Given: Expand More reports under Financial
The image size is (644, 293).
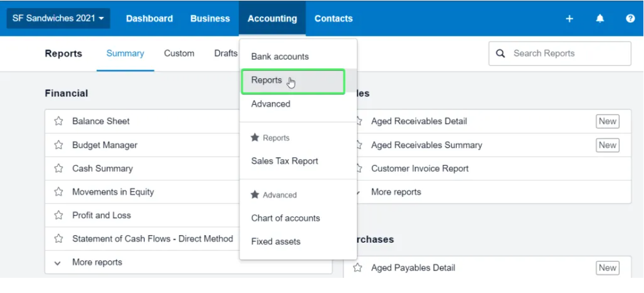Looking at the screenshot, I should click(x=97, y=263).
